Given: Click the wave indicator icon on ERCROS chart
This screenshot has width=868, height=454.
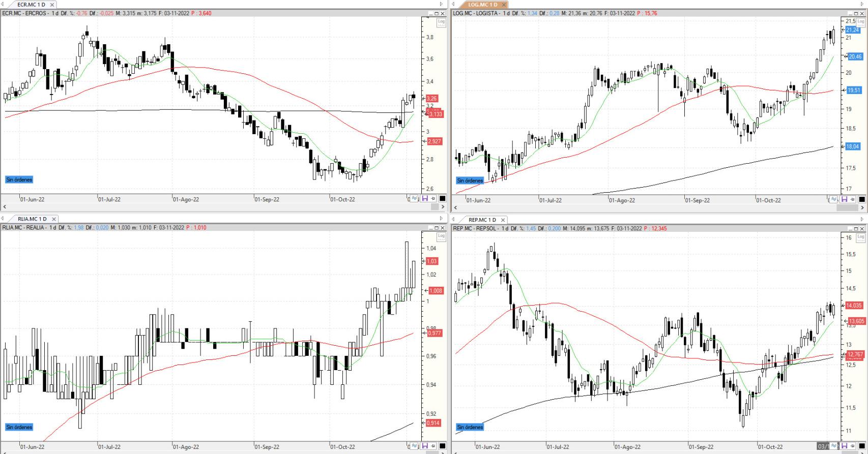Looking at the screenshot, I should click(415, 199).
